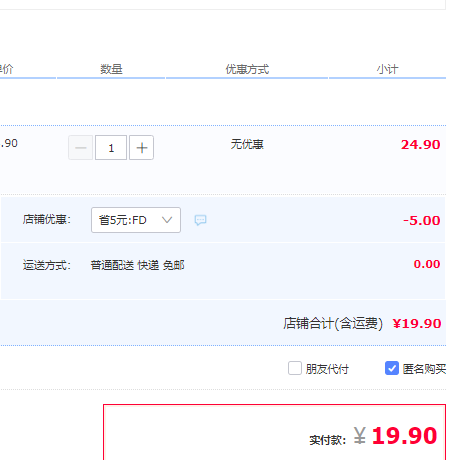The image size is (470, 460).
Task: Enable the 朋友代付 checkbox
Action: pos(295,368)
